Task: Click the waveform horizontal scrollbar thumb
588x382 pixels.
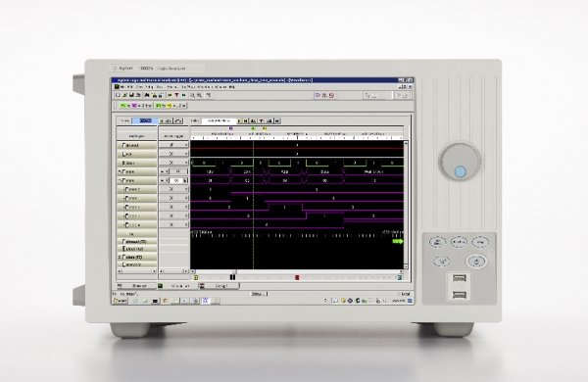Action: point(233,271)
